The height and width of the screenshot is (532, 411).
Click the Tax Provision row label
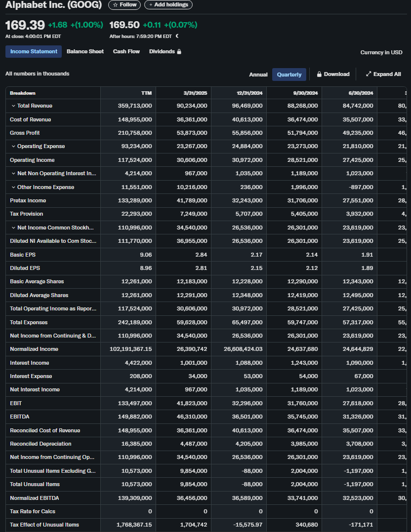tap(27, 214)
